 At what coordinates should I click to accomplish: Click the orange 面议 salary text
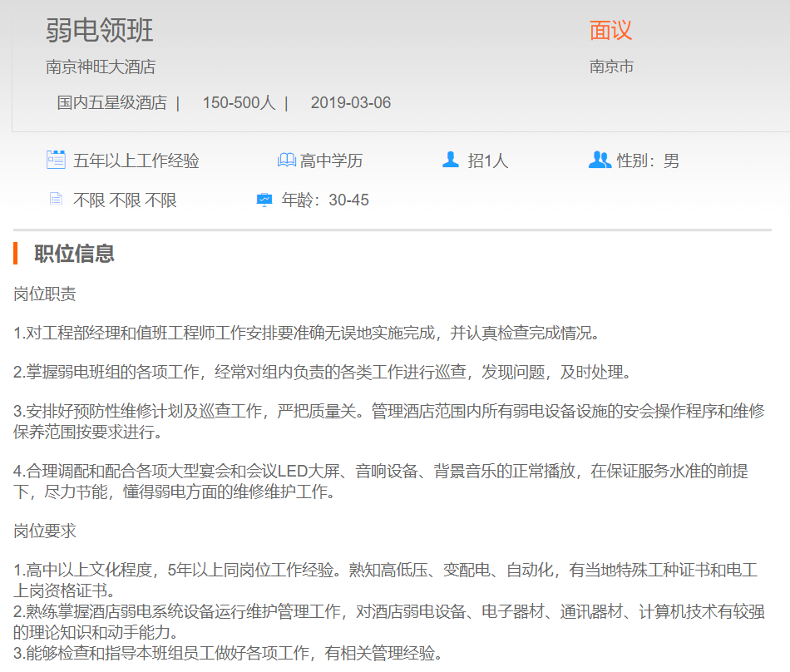pyautogui.click(x=610, y=31)
